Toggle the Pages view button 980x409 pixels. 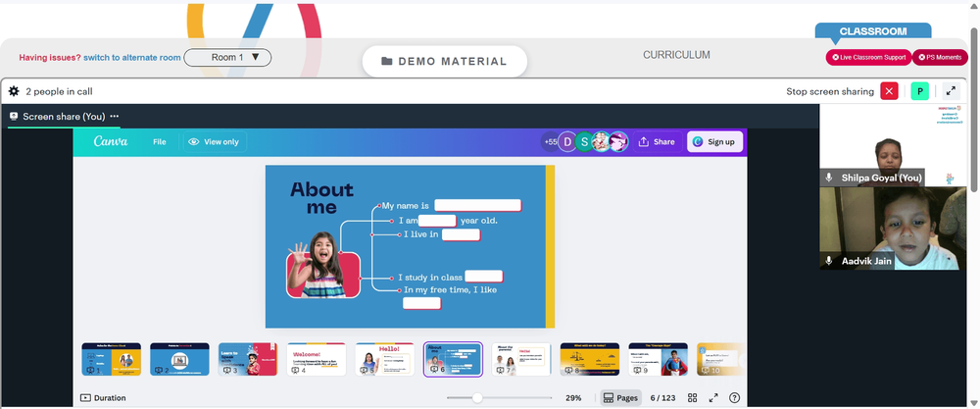tap(620, 398)
